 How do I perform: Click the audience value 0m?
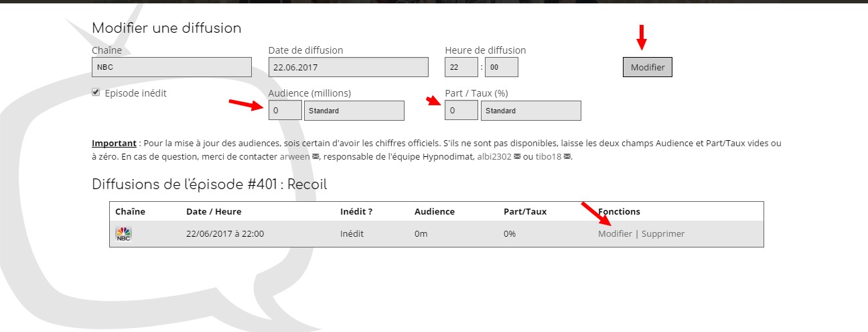tap(422, 233)
